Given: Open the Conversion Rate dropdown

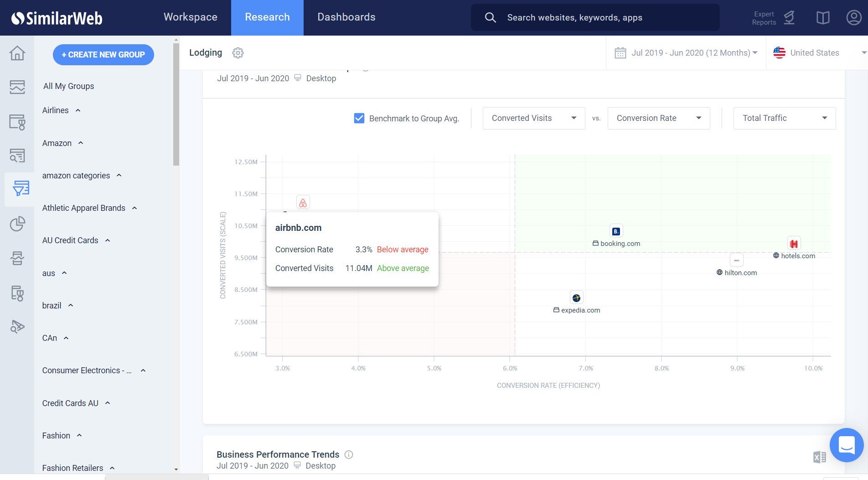Looking at the screenshot, I should (659, 118).
